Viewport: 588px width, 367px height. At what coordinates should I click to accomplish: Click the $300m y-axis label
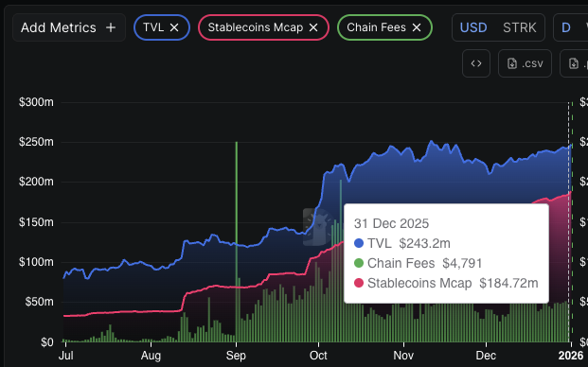[36, 102]
